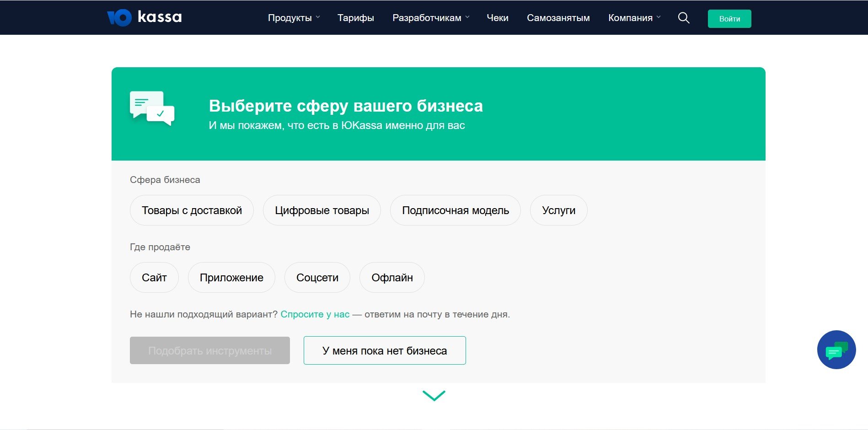
Task: Click the green down chevron arrow
Action: 434,396
